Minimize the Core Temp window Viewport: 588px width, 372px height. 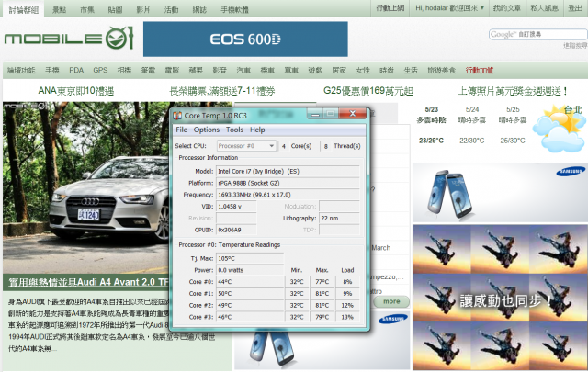point(315,113)
